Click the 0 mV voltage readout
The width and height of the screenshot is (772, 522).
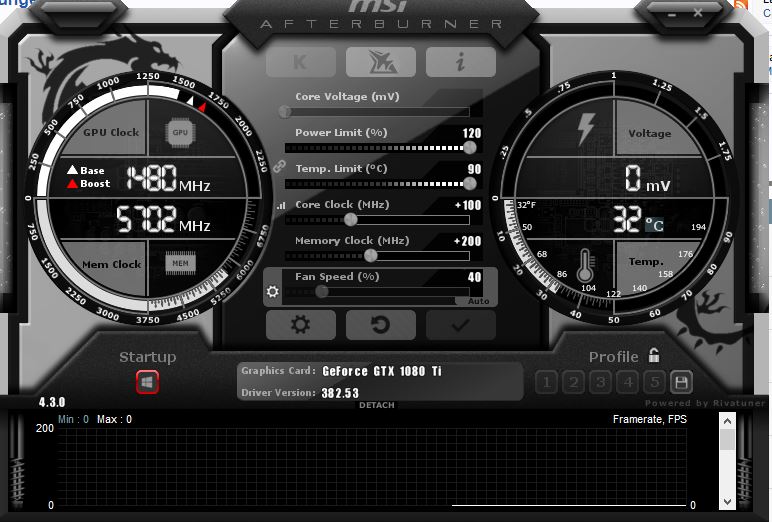pyautogui.click(x=647, y=178)
